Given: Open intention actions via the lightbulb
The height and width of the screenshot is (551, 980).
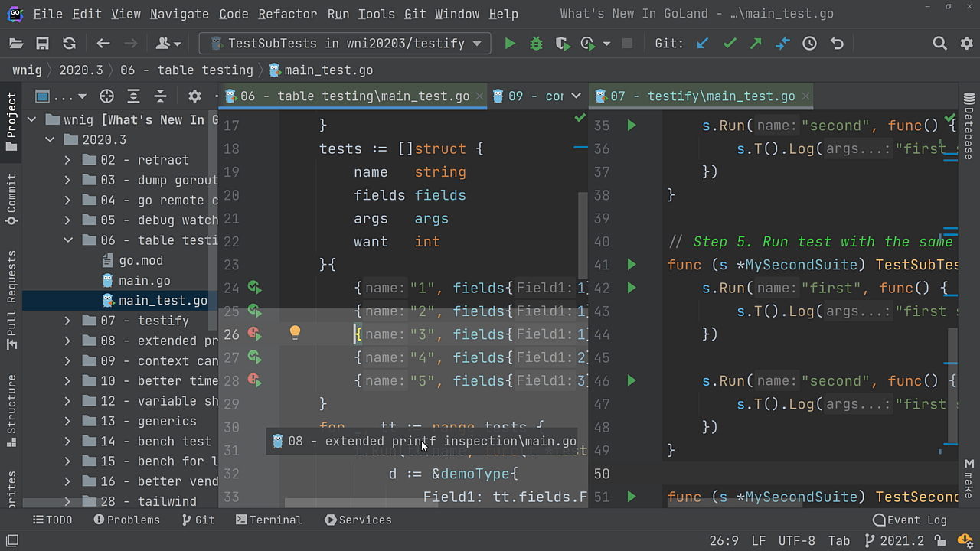Looking at the screenshot, I should (295, 333).
